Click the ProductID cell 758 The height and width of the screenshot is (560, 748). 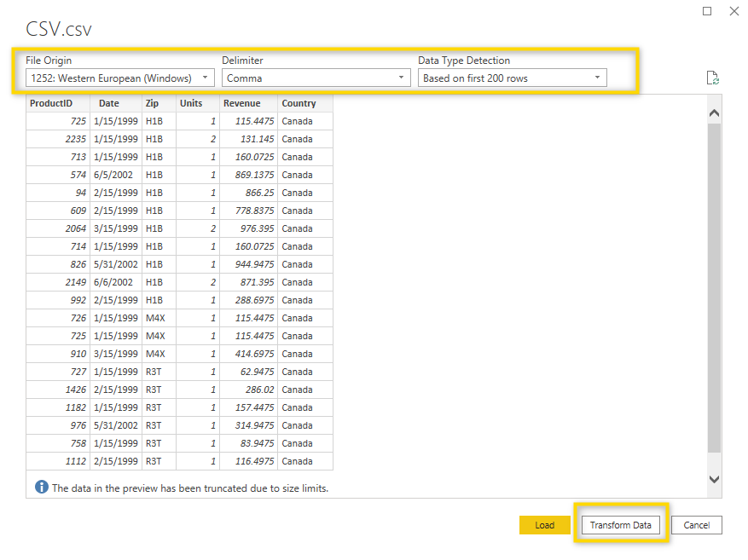tap(58, 443)
